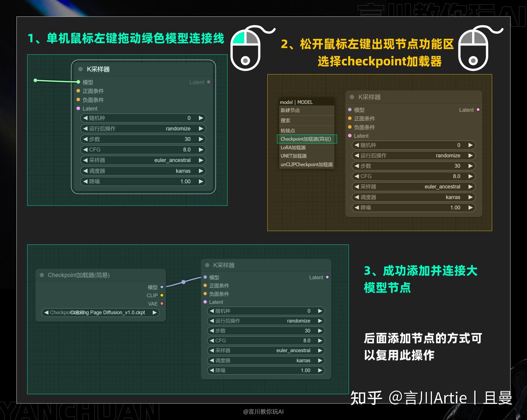The image size is (527, 420).
Task: Open 调度器 karras selector in step 2 node
Action: tap(414, 197)
